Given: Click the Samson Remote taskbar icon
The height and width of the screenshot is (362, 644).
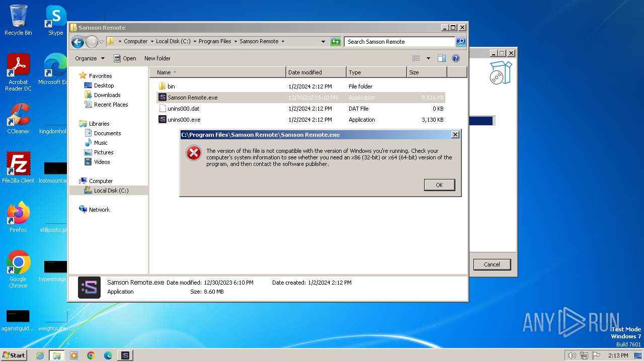Looking at the screenshot, I should coord(125,355).
